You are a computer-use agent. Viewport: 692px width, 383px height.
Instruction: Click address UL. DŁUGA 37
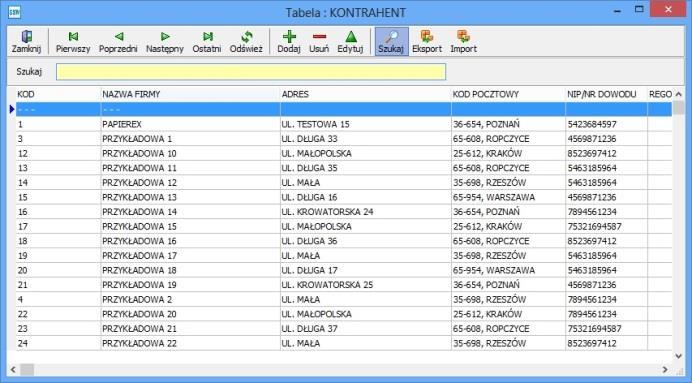(309, 328)
